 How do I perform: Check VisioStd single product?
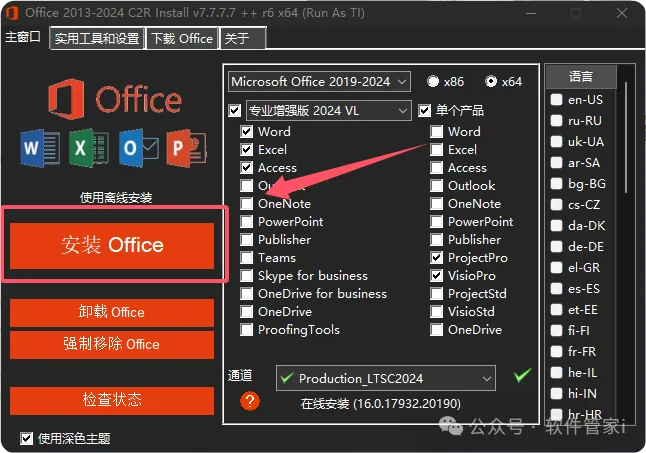[x=437, y=312]
